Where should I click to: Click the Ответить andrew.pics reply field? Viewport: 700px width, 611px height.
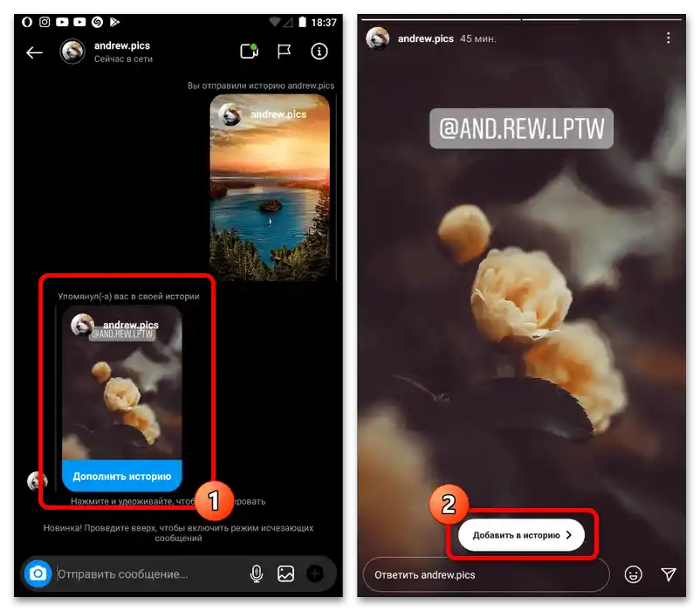pyautogui.click(x=486, y=575)
